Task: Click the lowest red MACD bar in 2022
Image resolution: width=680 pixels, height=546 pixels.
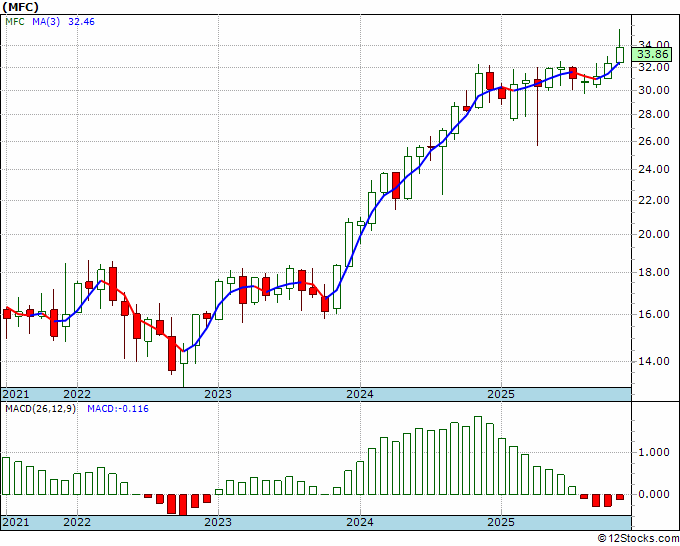Action: point(183,505)
